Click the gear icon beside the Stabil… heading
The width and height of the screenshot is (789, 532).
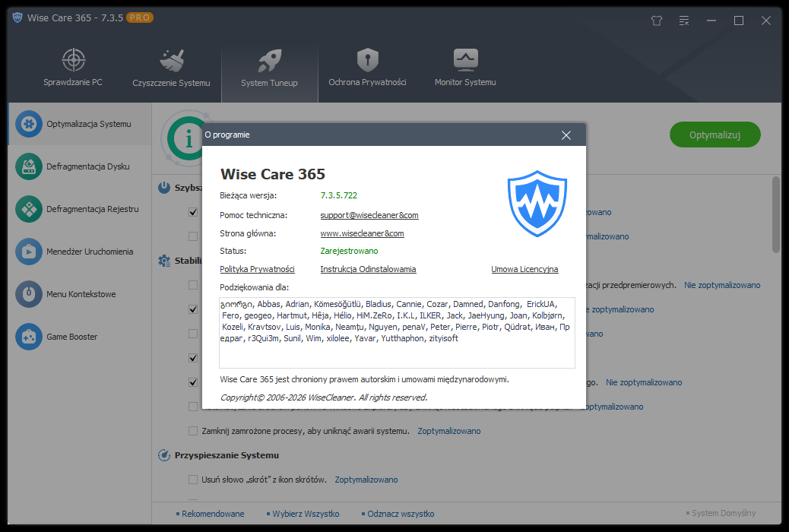(x=164, y=261)
